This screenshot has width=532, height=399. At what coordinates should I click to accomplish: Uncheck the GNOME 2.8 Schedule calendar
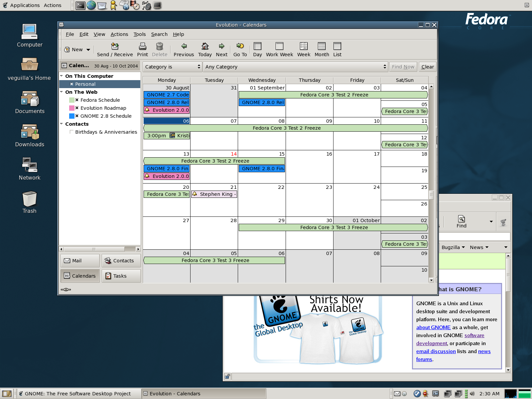(x=77, y=116)
